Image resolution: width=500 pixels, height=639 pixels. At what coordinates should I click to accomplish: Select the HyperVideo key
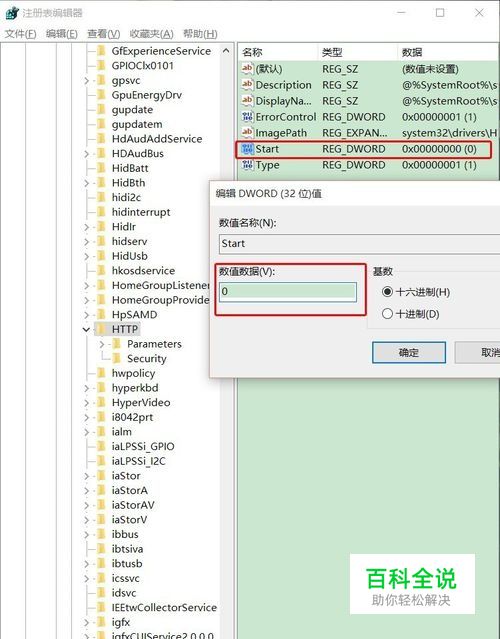141,403
